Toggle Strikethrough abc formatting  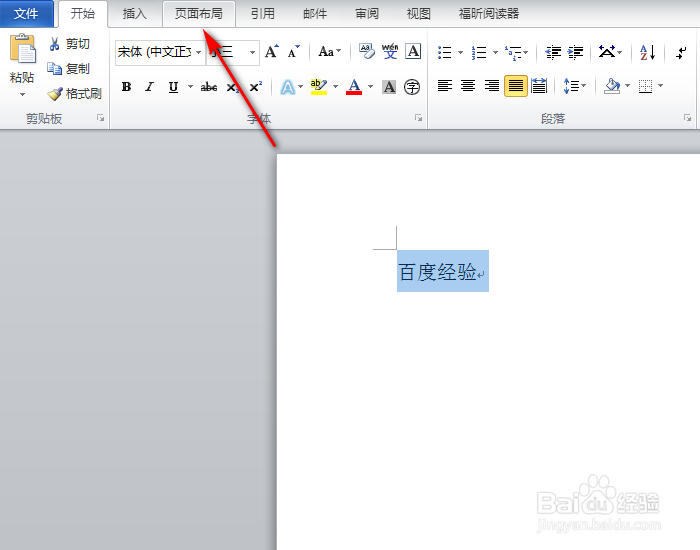tap(209, 87)
